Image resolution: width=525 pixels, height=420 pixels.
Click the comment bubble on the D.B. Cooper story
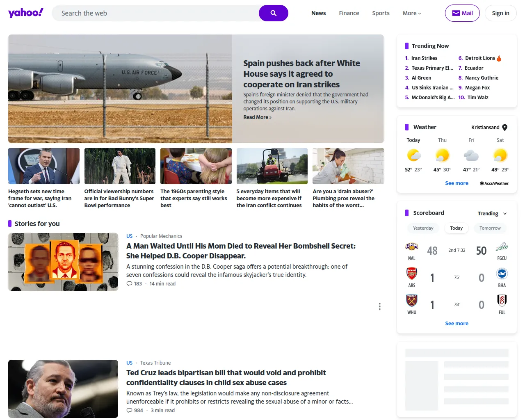coord(128,283)
